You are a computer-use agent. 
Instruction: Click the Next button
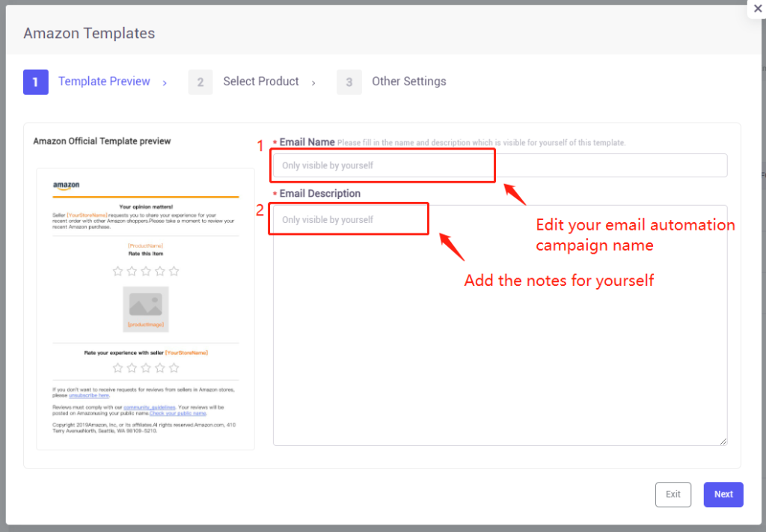[x=723, y=495]
